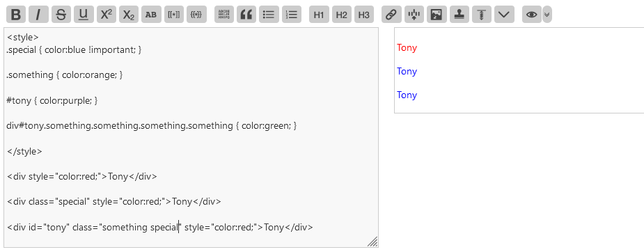The height and width of the screenshot is (252, 644).
Task: Expand preview options with the double-chevron arrow
Action: [x=547, y=15]
